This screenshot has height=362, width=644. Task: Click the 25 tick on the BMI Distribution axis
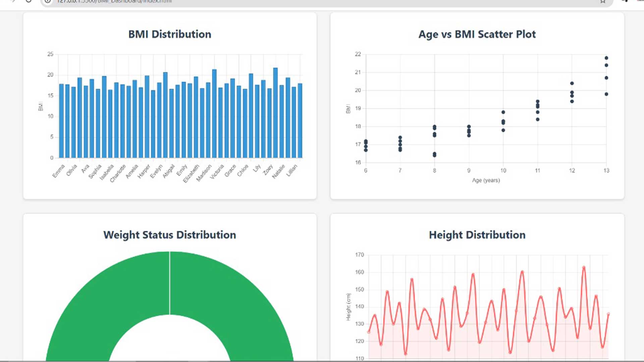(50, 54)
